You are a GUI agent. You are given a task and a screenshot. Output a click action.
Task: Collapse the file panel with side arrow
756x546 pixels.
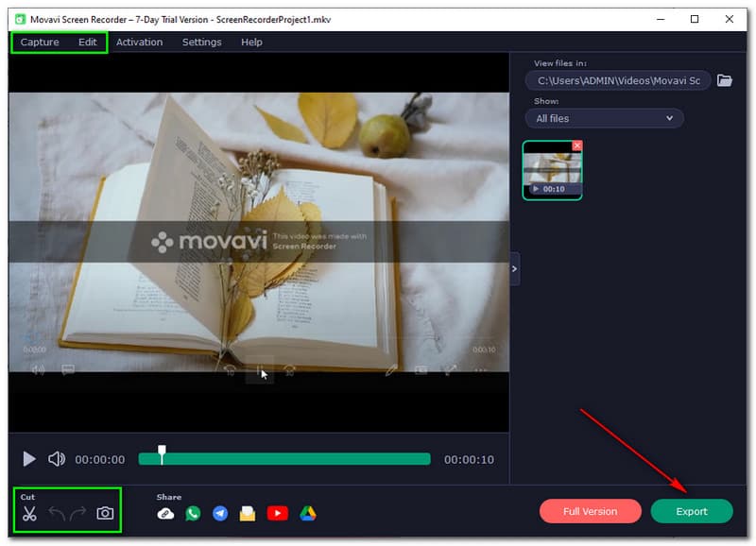[514, 268]
